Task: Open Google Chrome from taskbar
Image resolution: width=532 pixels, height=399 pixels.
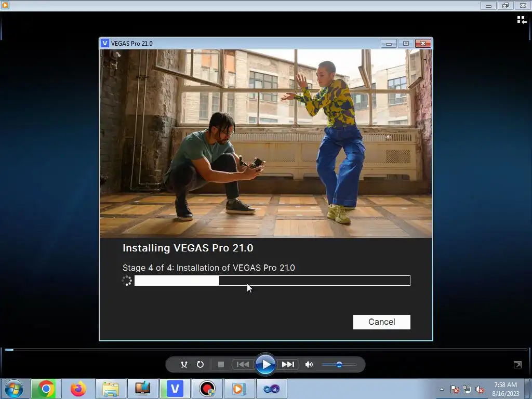Action: coord(46,389)
